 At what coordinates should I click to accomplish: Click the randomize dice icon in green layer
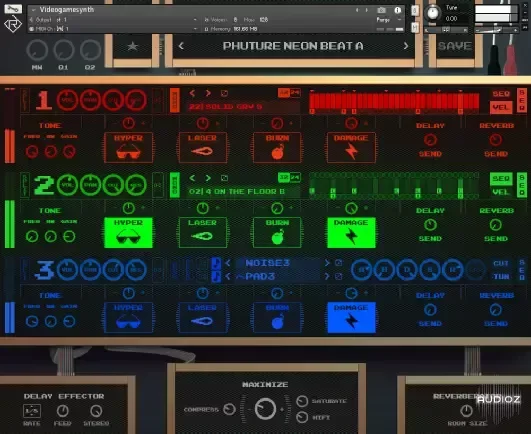pos(224,178)
